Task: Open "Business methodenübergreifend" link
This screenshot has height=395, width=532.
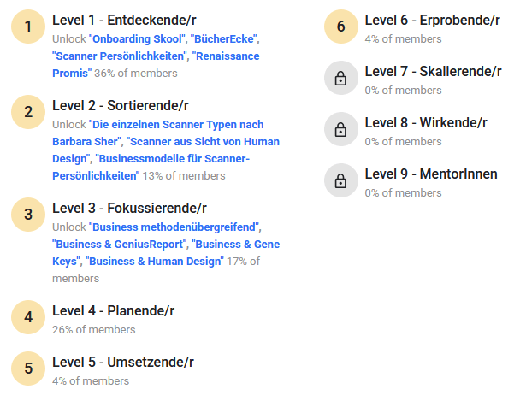Action: pos(174,227)
